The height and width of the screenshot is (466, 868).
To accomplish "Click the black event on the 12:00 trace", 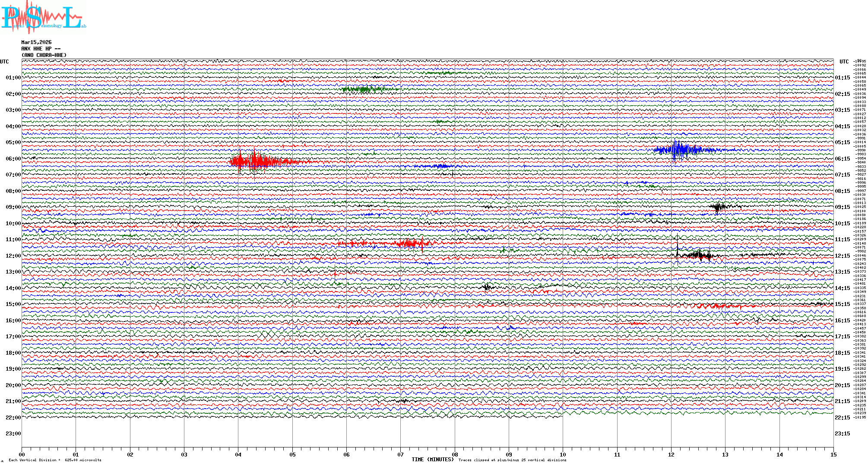I will tap(700, 255).
